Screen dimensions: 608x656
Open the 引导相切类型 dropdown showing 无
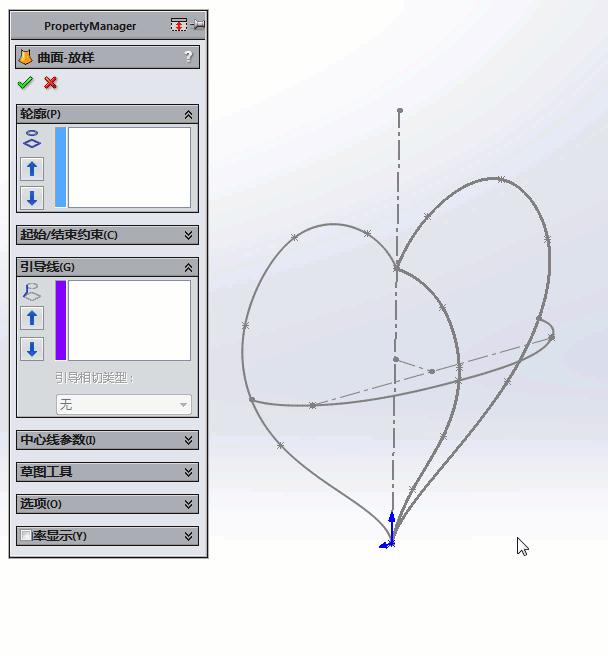coord(124,405)
